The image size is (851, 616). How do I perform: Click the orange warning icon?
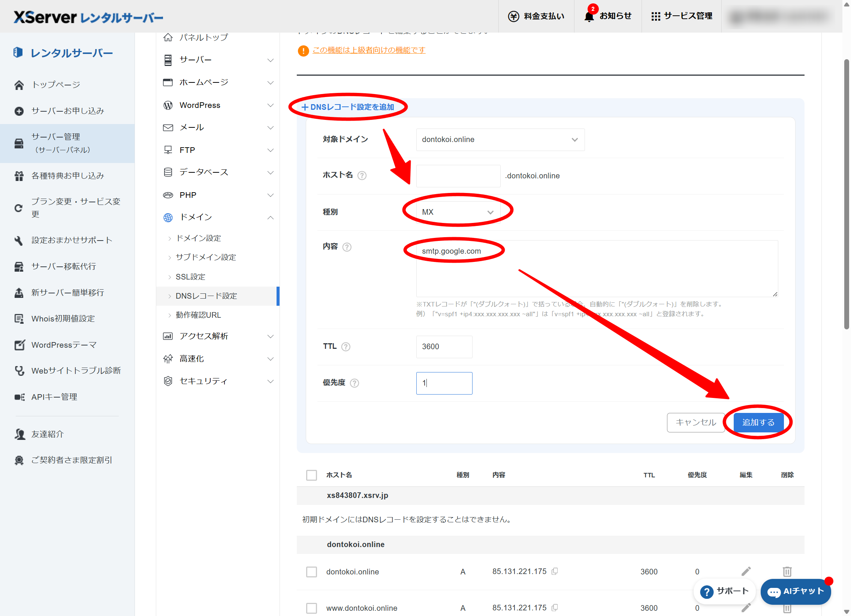pos(303,51)
